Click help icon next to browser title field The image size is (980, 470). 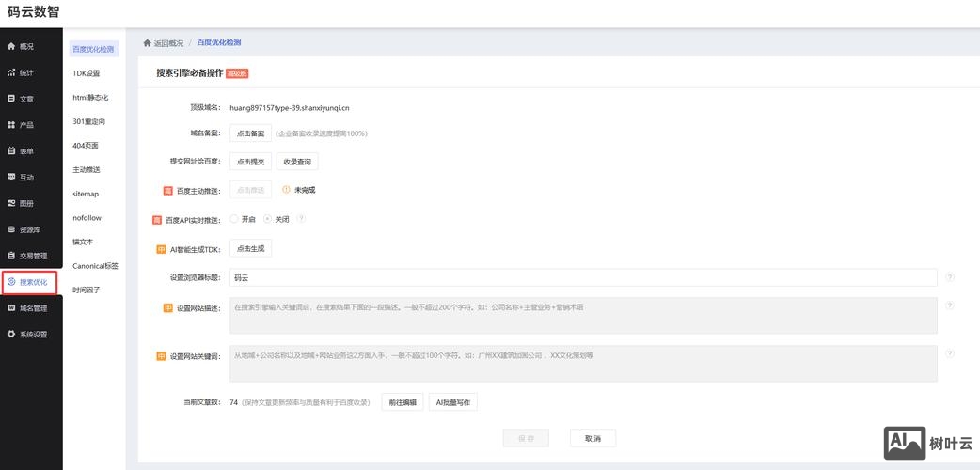coord(950,277)
